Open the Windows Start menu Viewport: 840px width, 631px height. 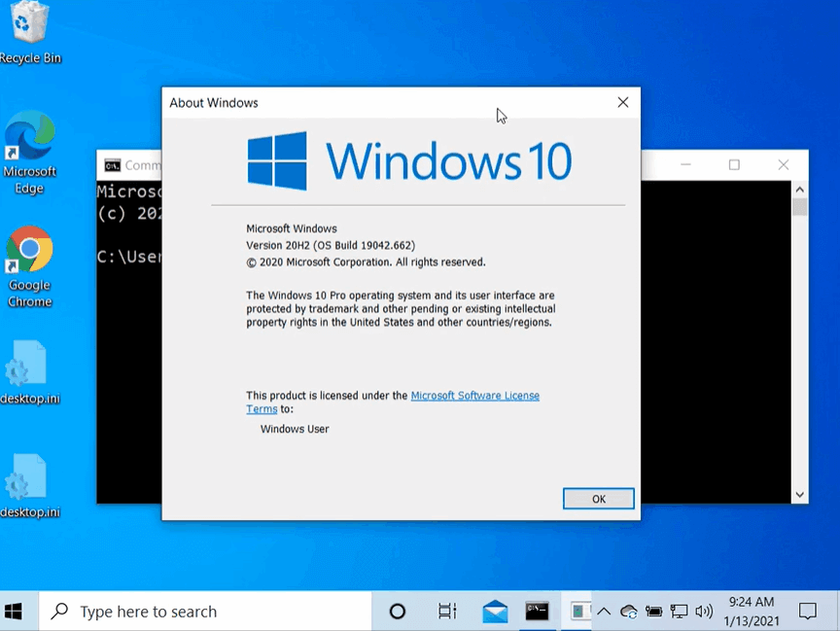(15, 612)
